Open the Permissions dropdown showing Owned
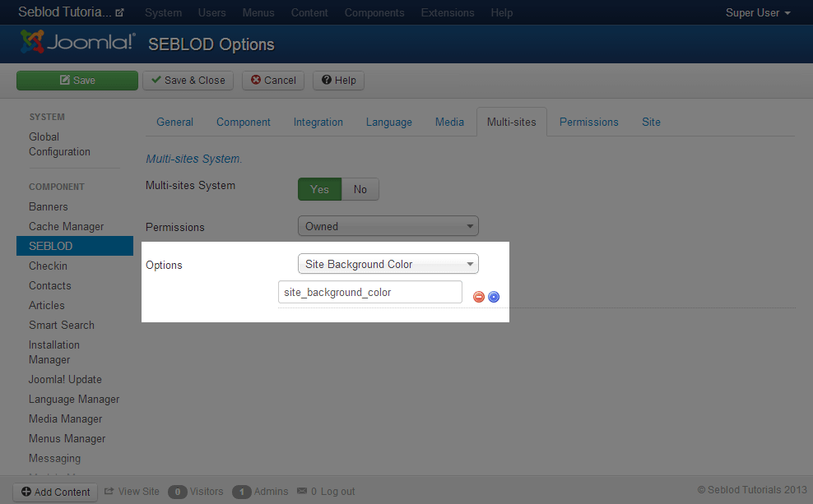The image size is (813, 504). point(388,226)
